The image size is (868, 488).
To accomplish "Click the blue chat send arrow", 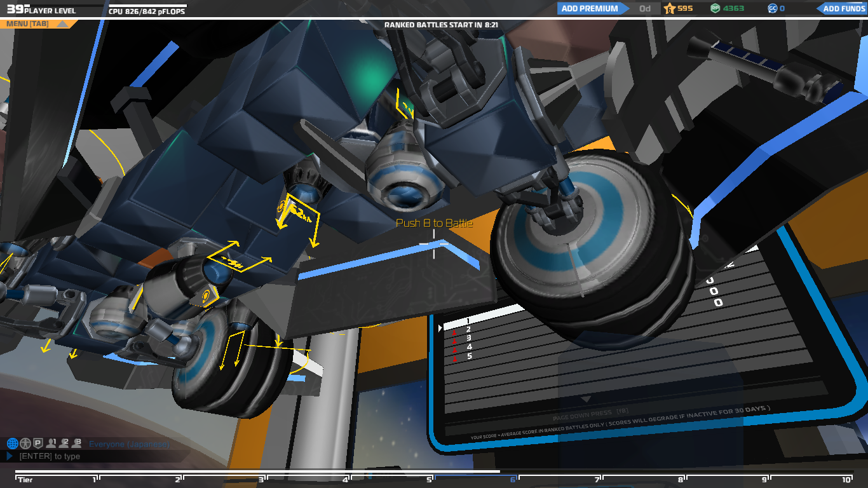I will pos(10,456).
